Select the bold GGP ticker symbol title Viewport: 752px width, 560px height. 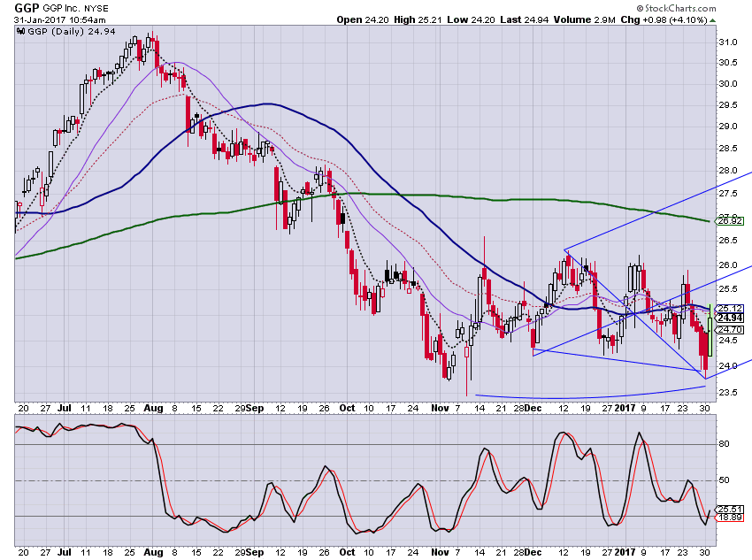[27, 8]
